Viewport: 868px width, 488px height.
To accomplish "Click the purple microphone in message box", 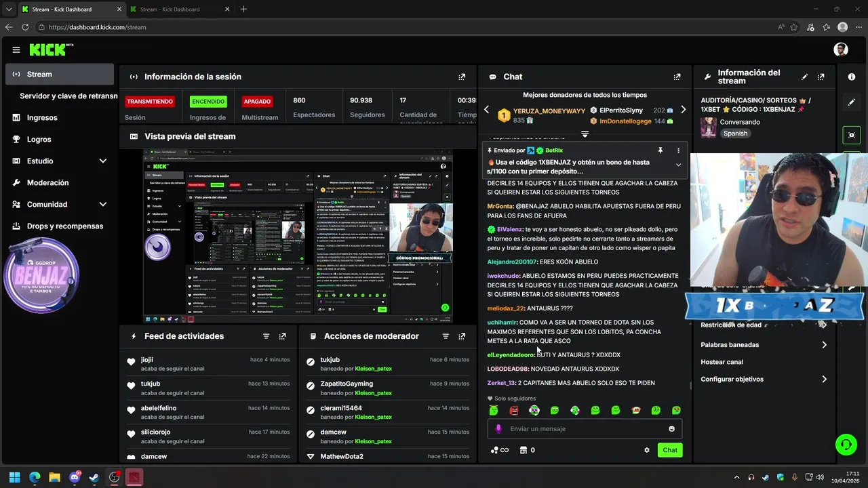I will coord(498,428).
